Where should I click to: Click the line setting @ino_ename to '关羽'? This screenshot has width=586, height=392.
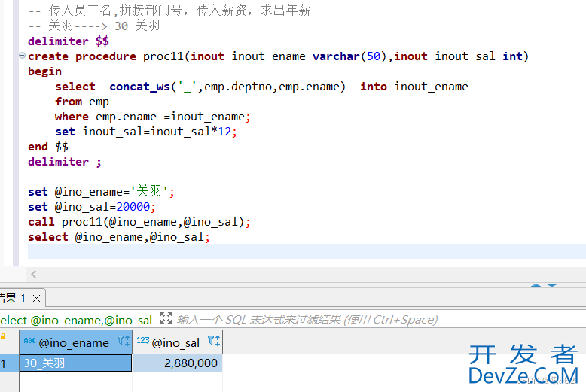coord(101,192)
